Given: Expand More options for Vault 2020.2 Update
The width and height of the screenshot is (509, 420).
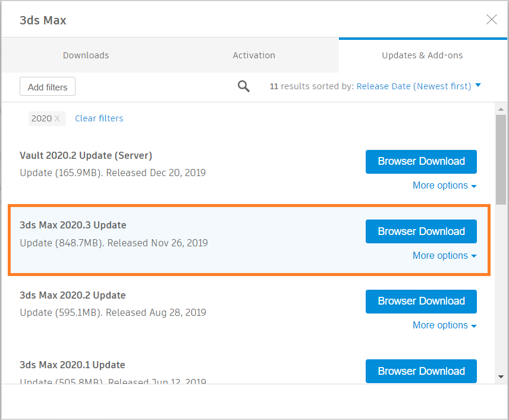Looking at the screenshot, I should pos(444,185).
